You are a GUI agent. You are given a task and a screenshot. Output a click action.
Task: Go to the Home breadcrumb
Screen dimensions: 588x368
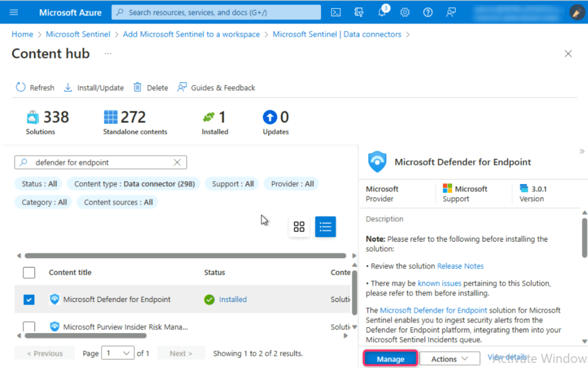22,34
